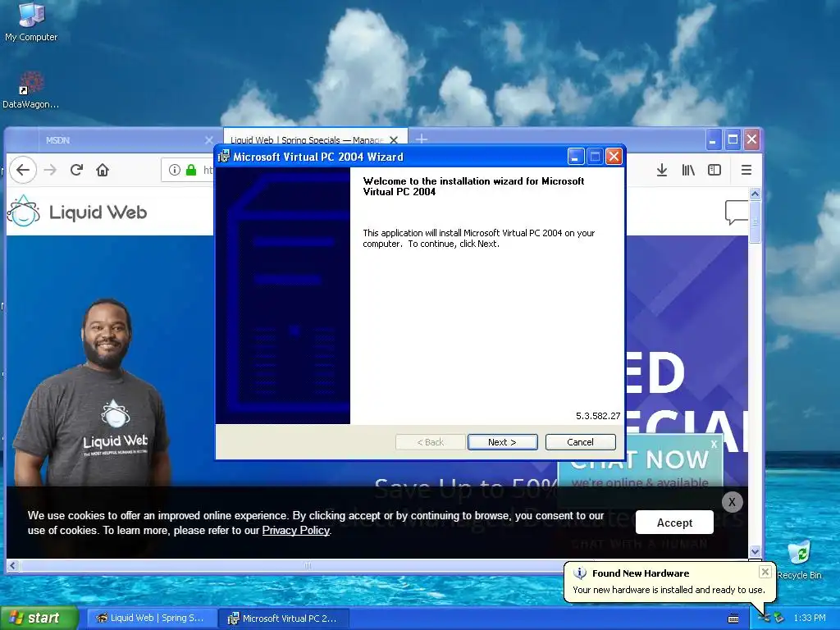Close the Liquid Web Spring Specials tab
Viewport: 840px width, 630px height.
click(x=394, y=139)
